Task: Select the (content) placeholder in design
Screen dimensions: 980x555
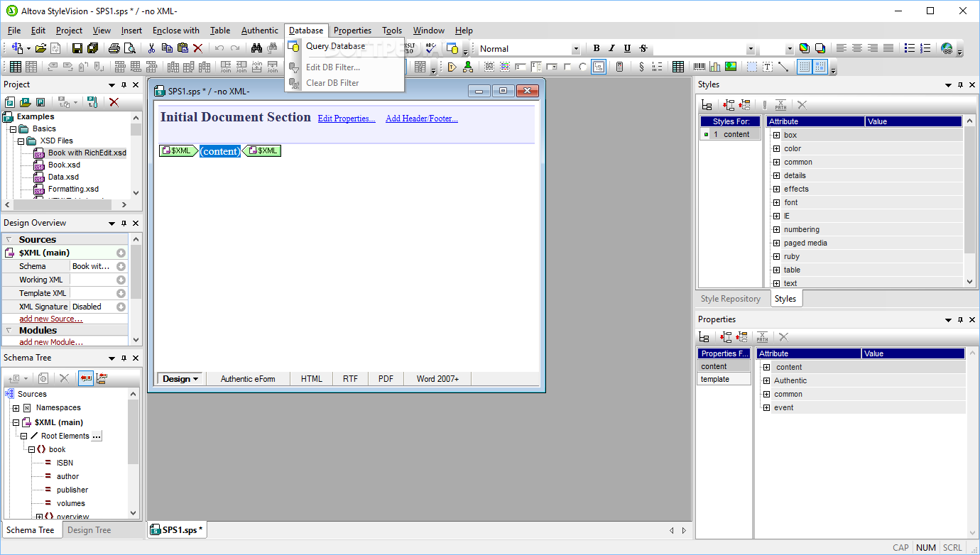Action: 220,151
